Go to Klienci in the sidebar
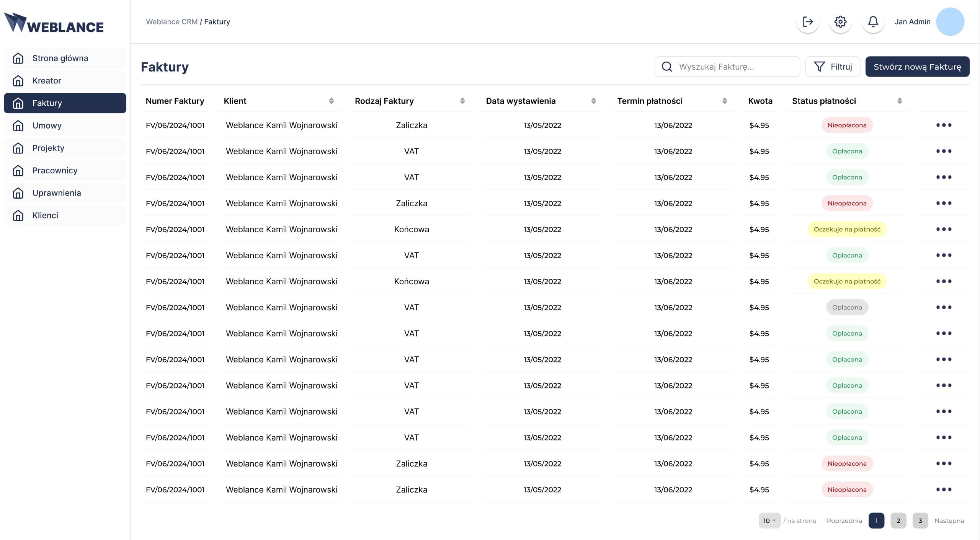The height and width of the screenshot is (540, 980). click(65, 215)
